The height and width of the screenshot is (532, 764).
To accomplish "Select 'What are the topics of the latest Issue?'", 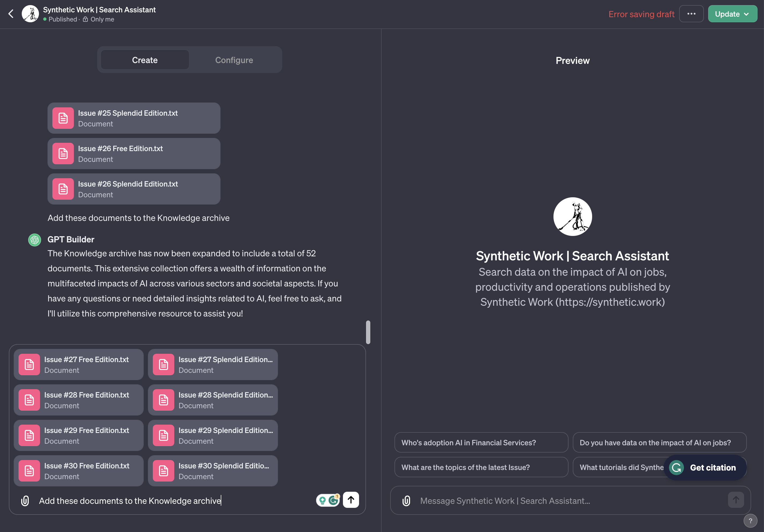I will pos(481,467).
